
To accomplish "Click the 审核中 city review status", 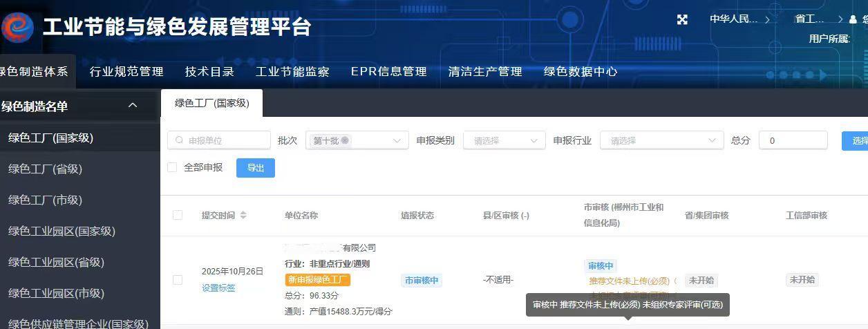I will pyautogui.click(x=601, y=265).
